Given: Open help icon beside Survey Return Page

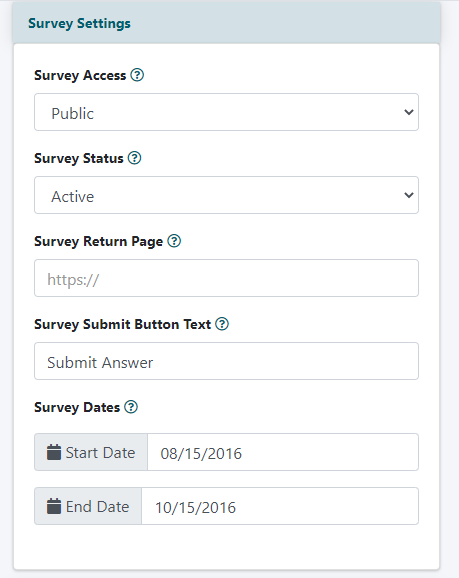Looking at the screenshot, I should coord(174,241).
